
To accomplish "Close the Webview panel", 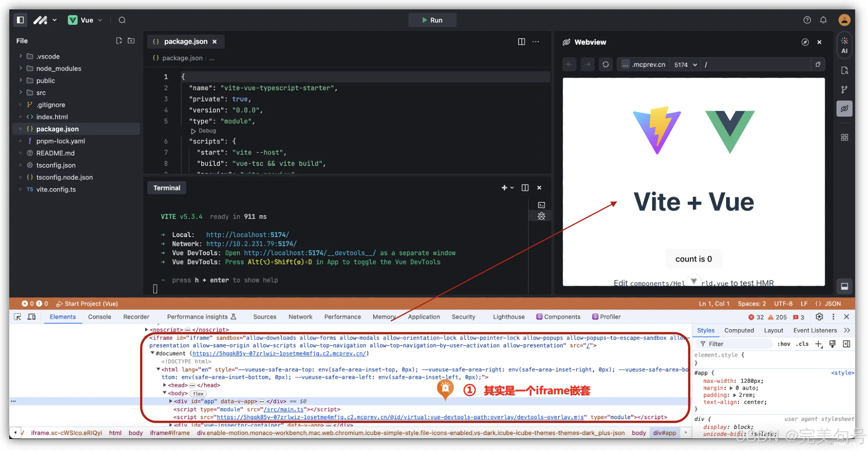I will click(x=819, y=42).
